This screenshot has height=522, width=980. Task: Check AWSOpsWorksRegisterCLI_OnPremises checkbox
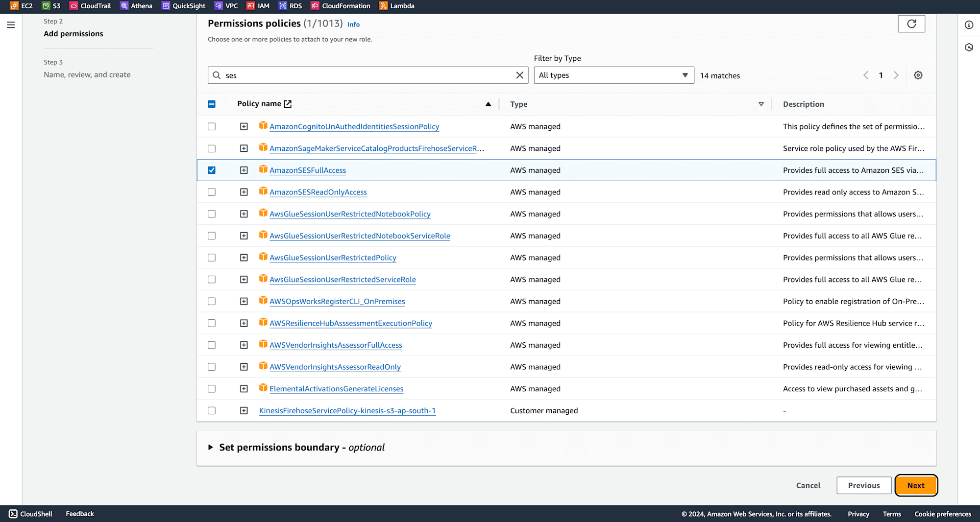coord(212,301)
